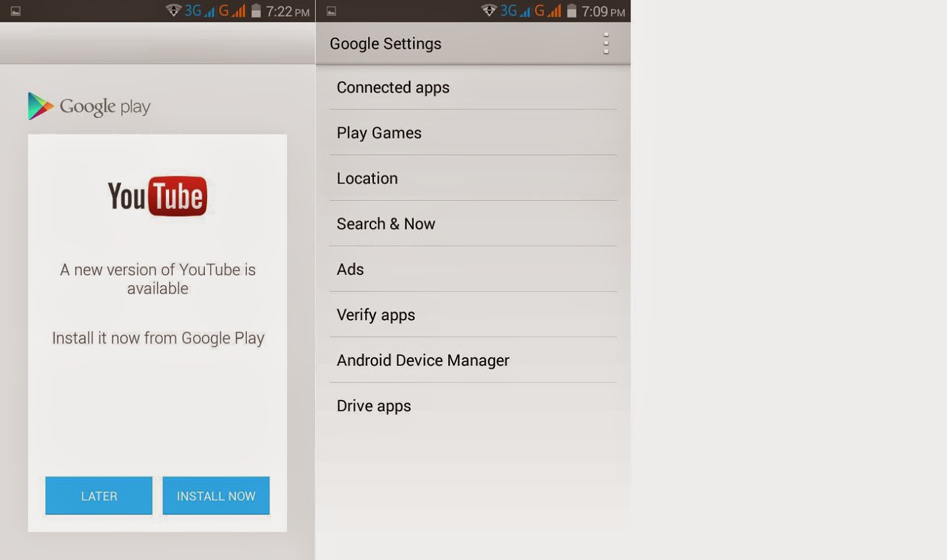The image size is (947, 560).
Task: Open Android Device Manager entry
Action: pos(473,360)
